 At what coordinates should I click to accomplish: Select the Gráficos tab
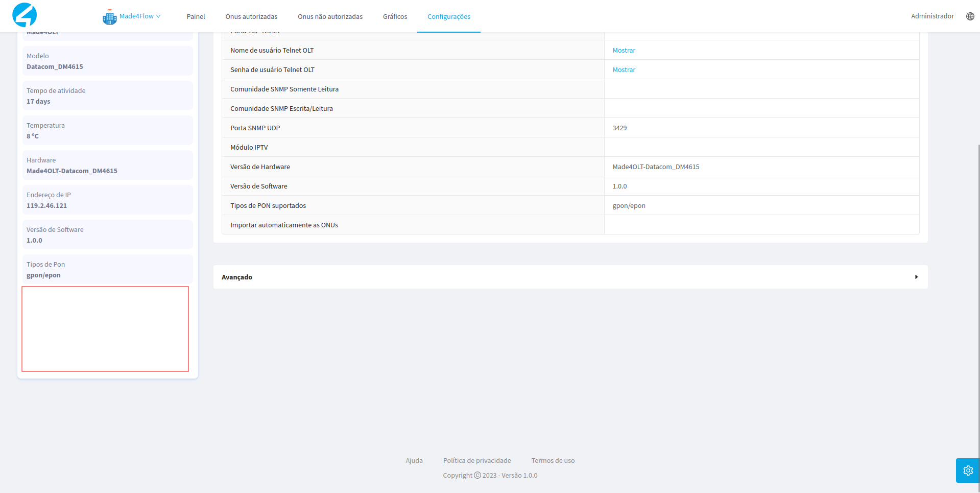pos(395,17)
